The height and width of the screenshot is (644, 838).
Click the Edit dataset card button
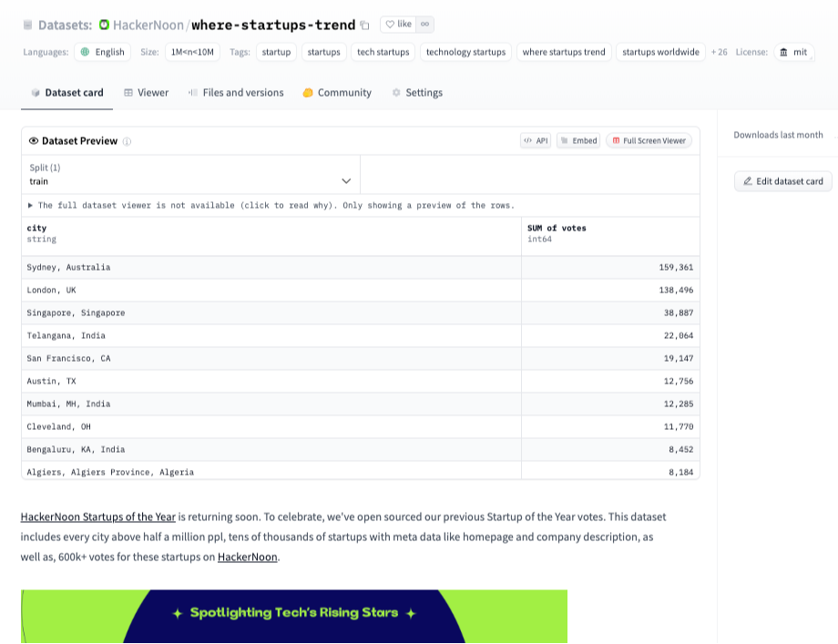point(782,180)
